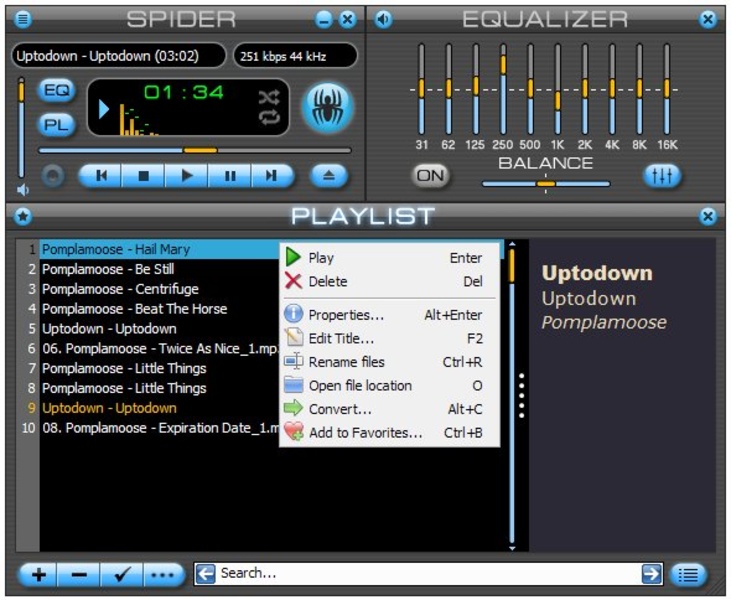Toggle the PL playlist panel button
This screenshot has width=731, height=600.
click(x=57, y=125)
